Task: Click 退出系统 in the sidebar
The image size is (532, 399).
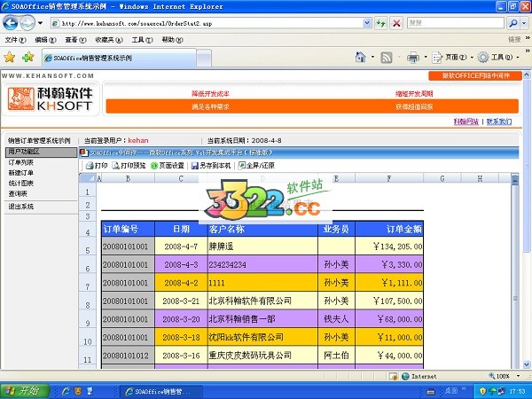Action: pos(20,207)
